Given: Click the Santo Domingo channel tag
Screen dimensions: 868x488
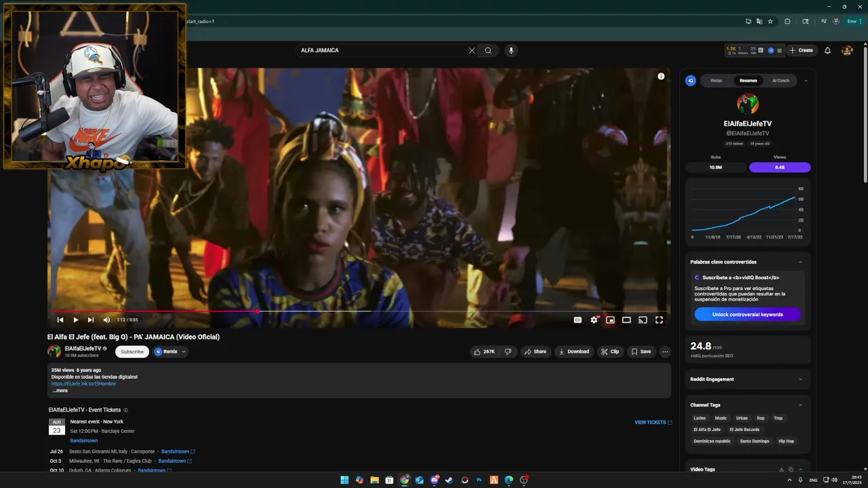Looking at the screenshot, I should (754, 441).
